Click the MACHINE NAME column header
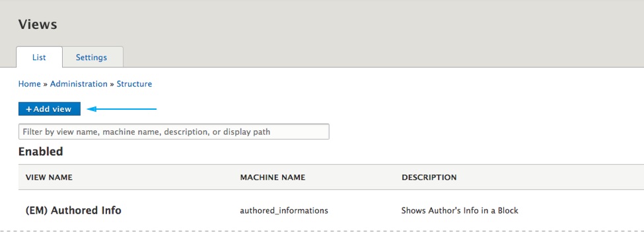Viewport: 644px width, 244px height. tap(273, 177)
